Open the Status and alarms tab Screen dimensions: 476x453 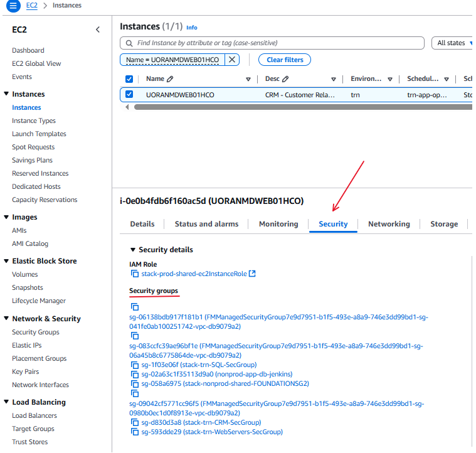click(x=206, y=224)
